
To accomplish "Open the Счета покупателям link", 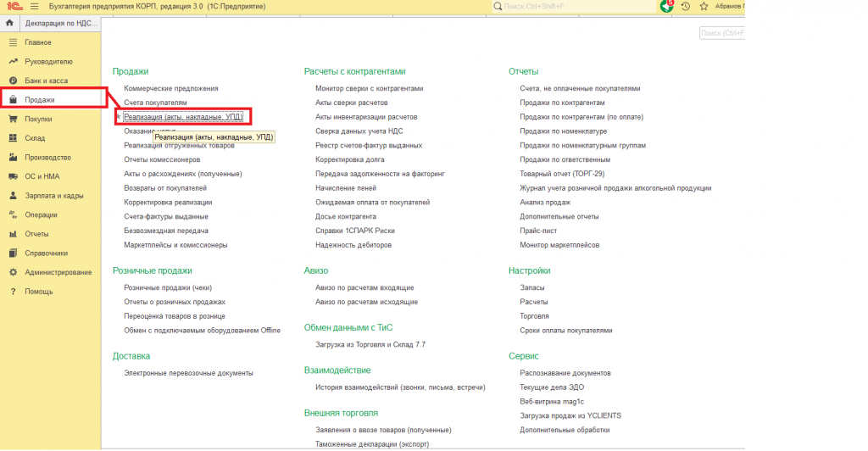I will click(x=156, y=103).
